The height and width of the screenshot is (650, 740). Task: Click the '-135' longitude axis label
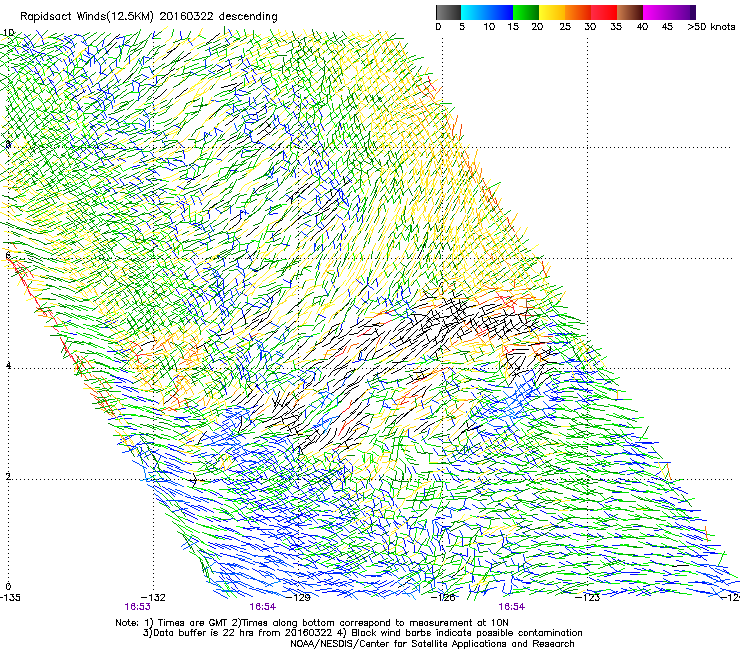tap(10, 597)
